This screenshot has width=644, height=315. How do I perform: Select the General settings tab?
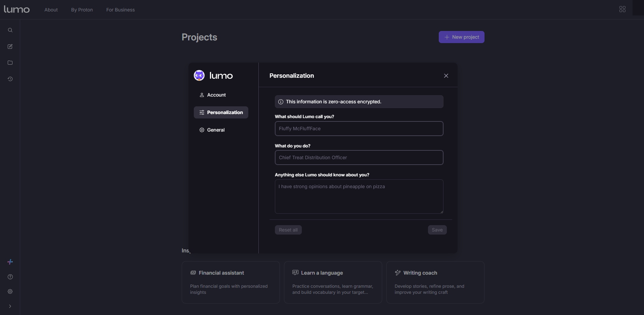pos(215,130)
